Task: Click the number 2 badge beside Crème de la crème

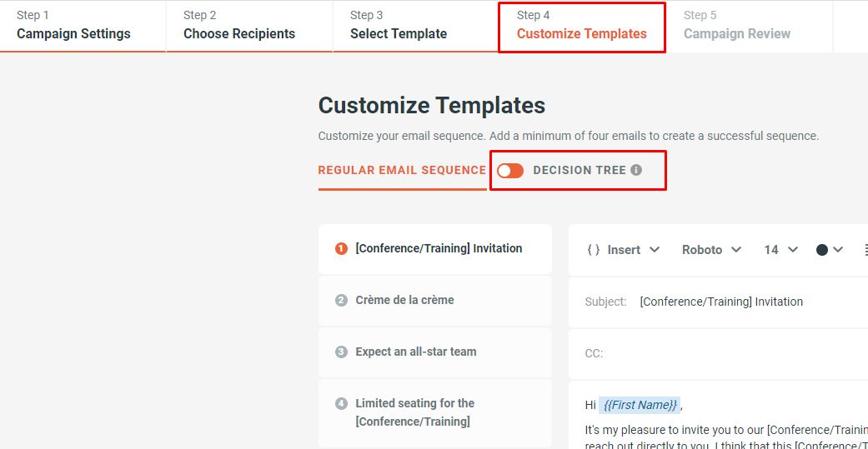Action: click(341, 300)
